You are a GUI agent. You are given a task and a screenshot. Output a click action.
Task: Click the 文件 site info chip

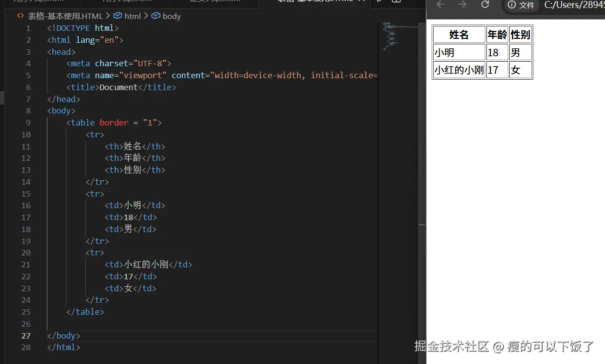521,5
